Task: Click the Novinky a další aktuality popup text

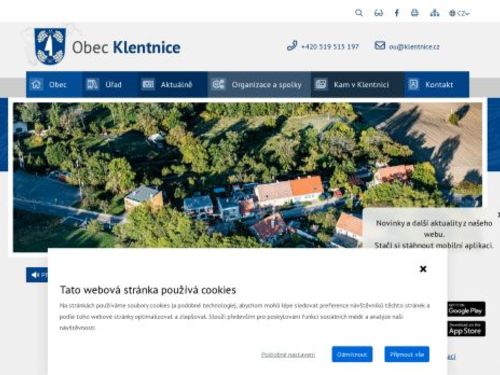Action: click(434, 234)
